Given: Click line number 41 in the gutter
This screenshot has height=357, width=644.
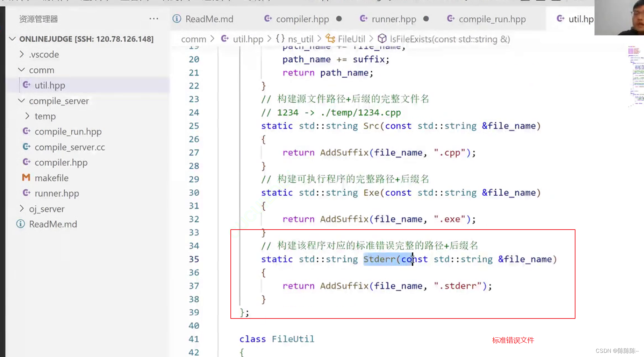Looking at the screenshot, I should tap(194, 339).
